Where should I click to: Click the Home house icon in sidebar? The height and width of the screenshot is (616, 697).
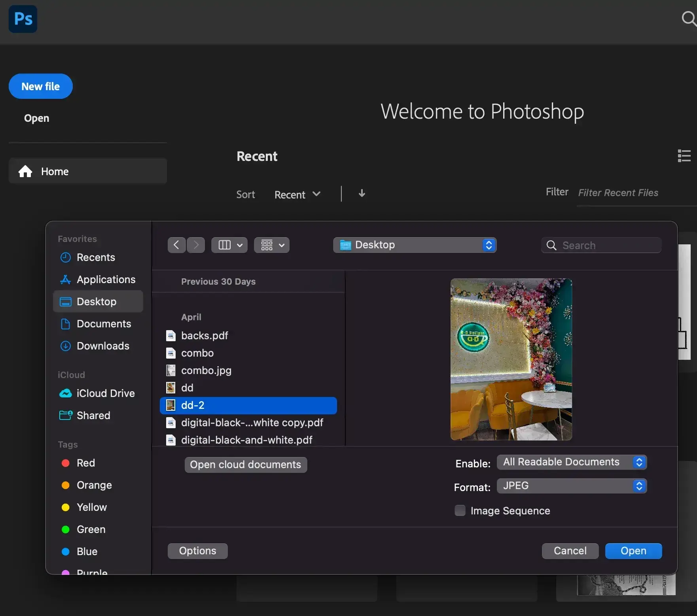point(25,171)
